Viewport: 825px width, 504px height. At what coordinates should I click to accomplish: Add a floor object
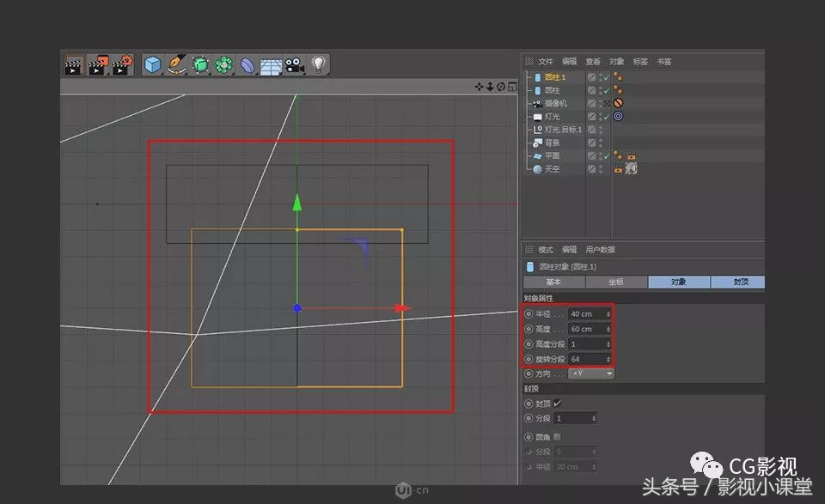270,64
